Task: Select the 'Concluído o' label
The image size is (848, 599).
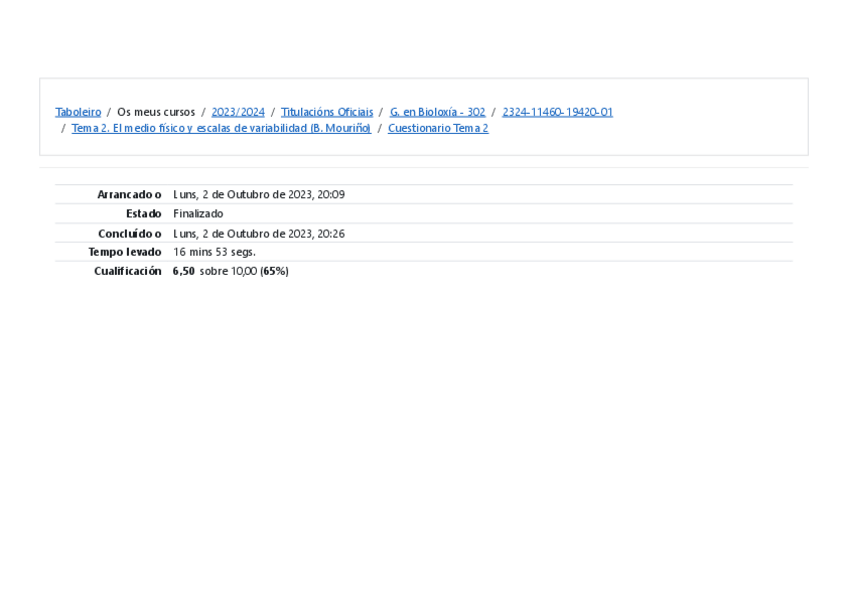Action: click(x=130, y=234)
